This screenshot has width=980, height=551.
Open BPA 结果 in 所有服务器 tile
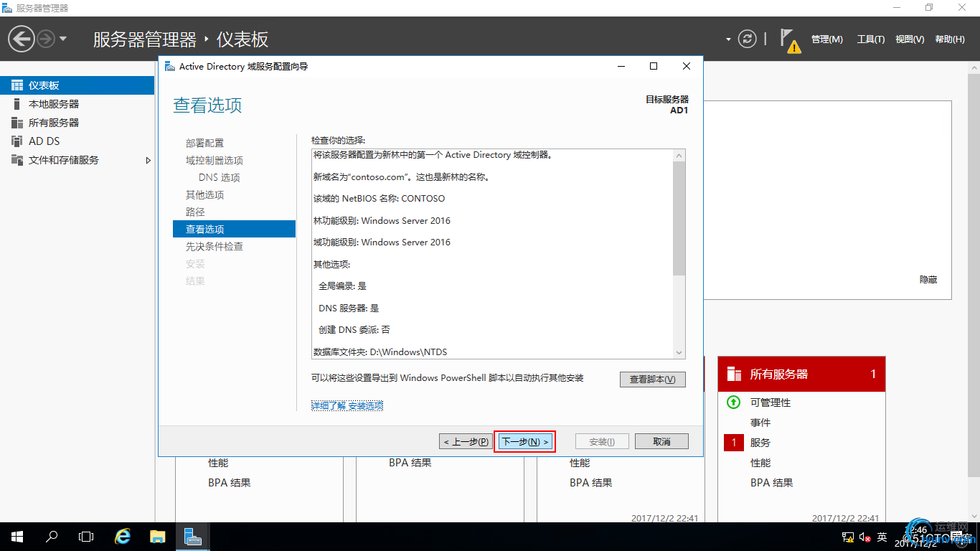pyautogui.click(x=772, y=483)
